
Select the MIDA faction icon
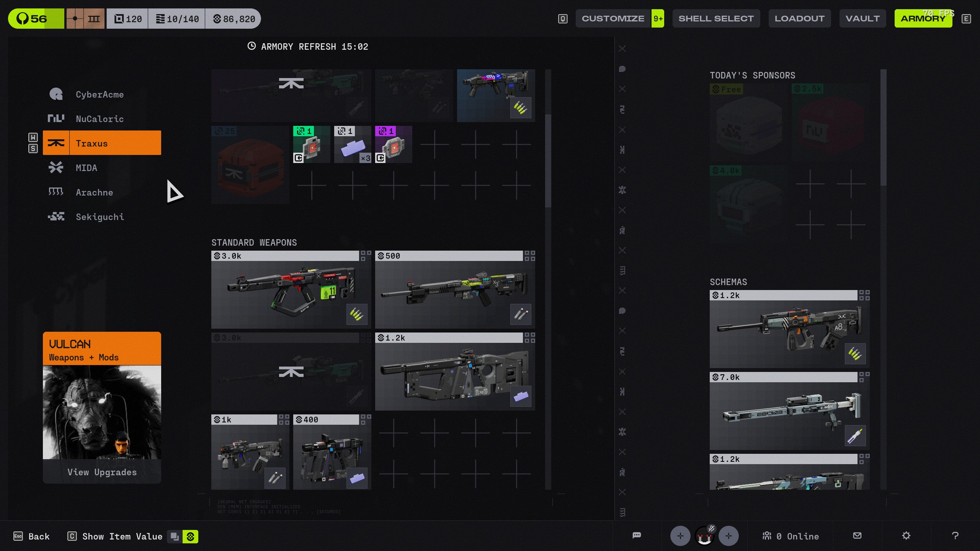pos(56,168)
